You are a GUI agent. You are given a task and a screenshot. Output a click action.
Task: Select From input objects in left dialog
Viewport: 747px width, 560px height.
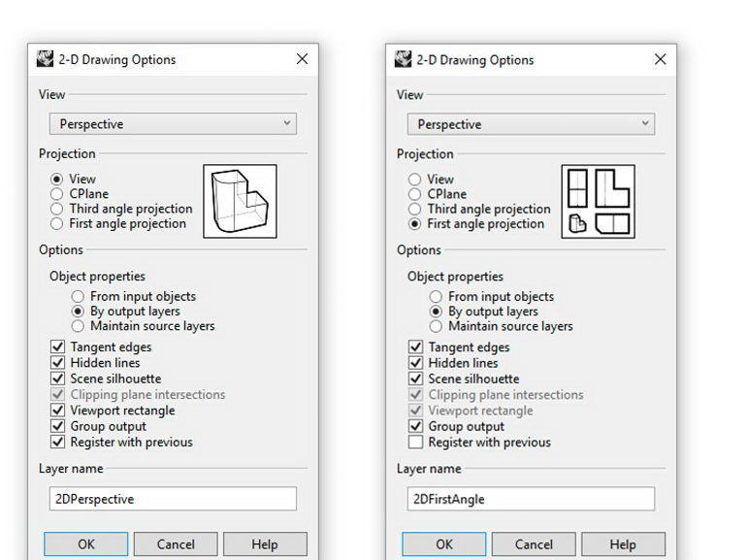pyautogui.click(x=79, y=297)
